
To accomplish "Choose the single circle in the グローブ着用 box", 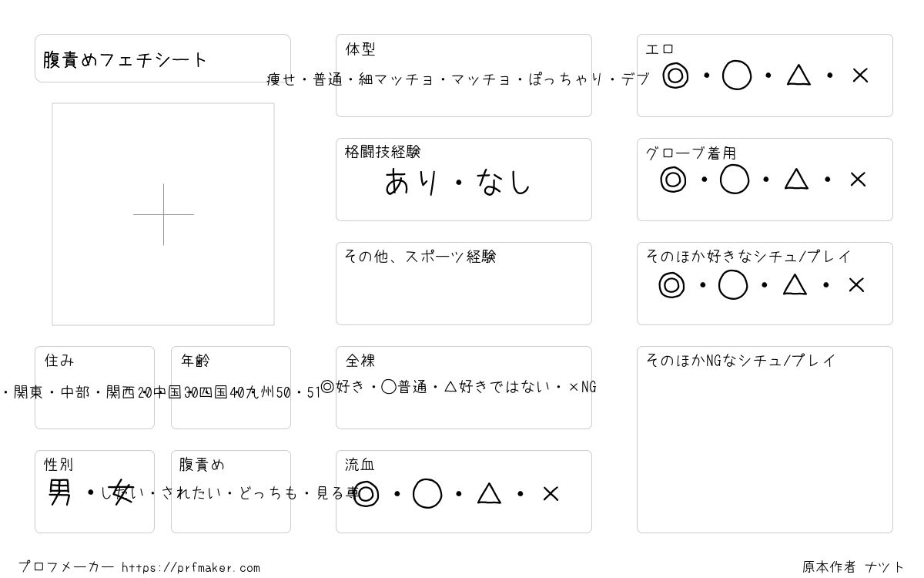I will [x=735, y=180].
